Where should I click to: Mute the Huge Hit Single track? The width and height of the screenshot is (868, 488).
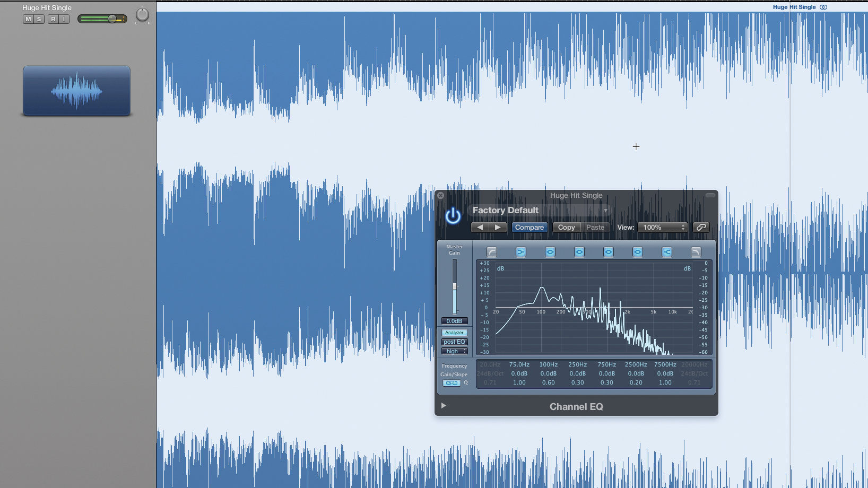point(28,19)
